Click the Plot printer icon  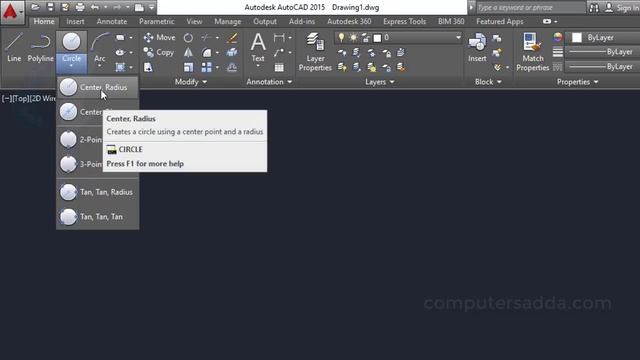pyautogui.click(x=80, y=7)
